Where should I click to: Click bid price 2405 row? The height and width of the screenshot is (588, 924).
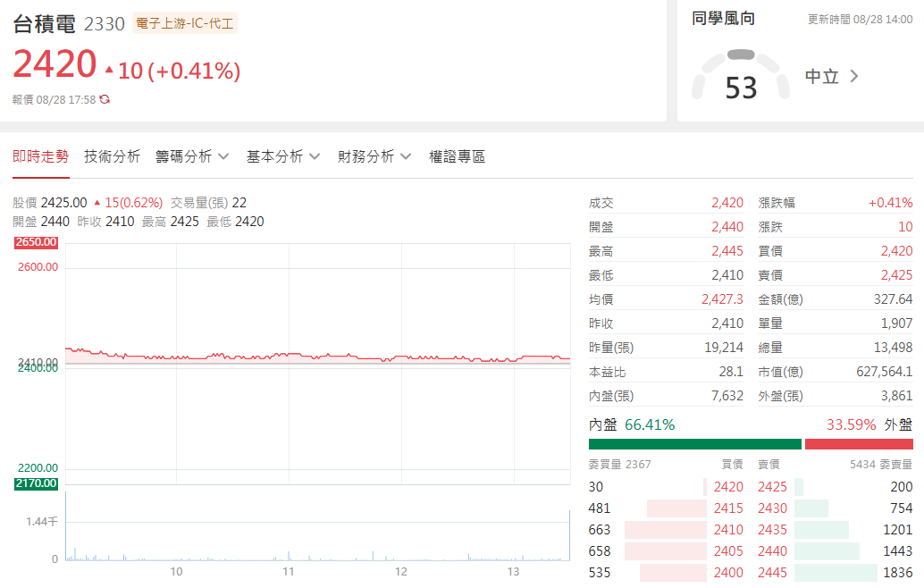[x=728, y=551]
